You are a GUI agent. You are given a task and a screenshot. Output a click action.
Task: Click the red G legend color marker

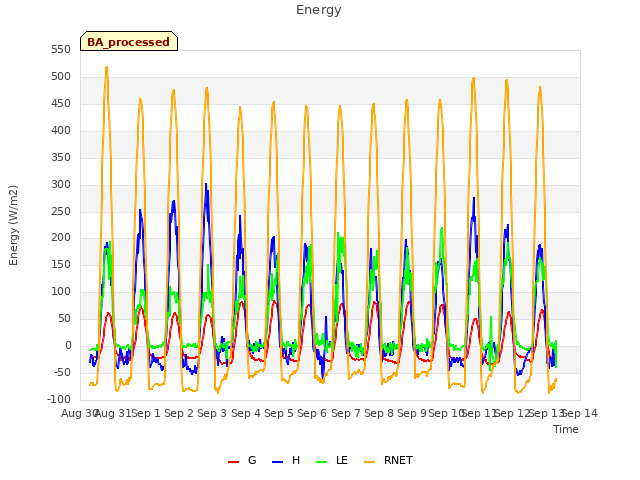233,462
